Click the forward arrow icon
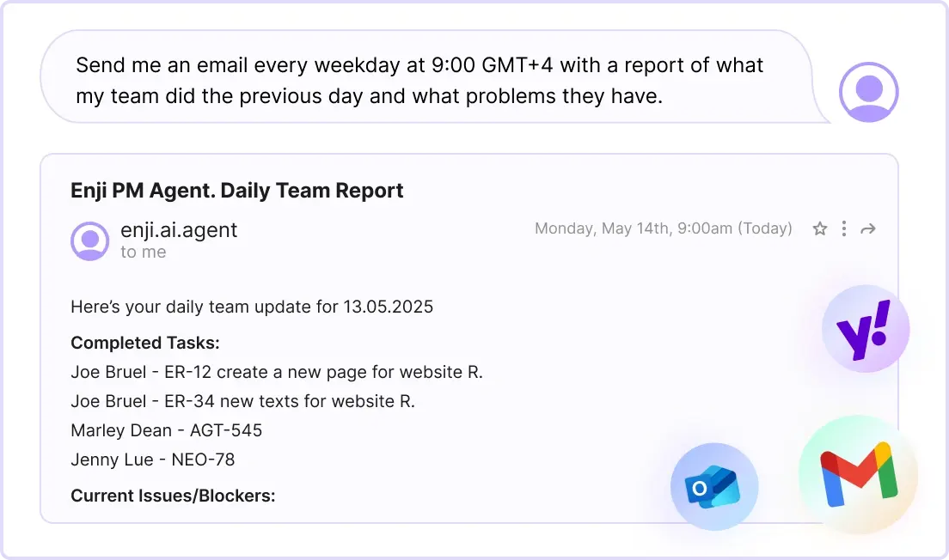This screenshot has height=560, width=949. tap(868, 228)
